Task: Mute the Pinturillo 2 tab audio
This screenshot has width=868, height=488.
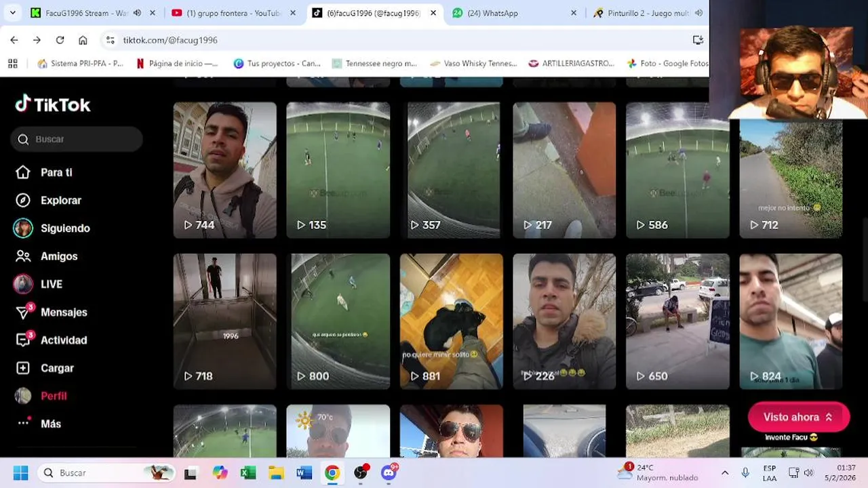Action: [698, 13]
